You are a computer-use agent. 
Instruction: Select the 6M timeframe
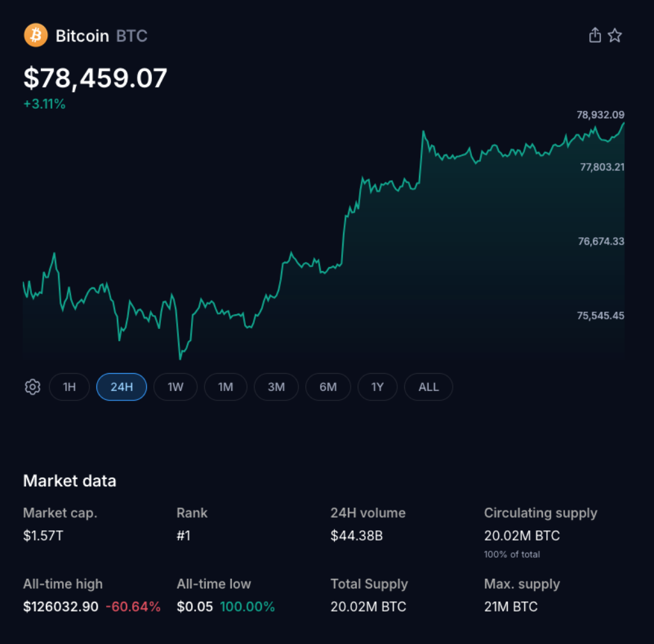point(328,387)
